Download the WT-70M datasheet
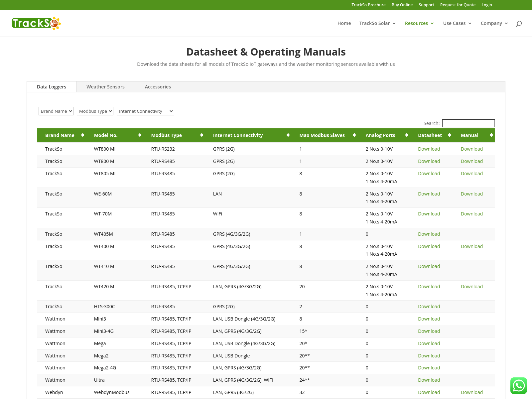 (x=429, y=214)
